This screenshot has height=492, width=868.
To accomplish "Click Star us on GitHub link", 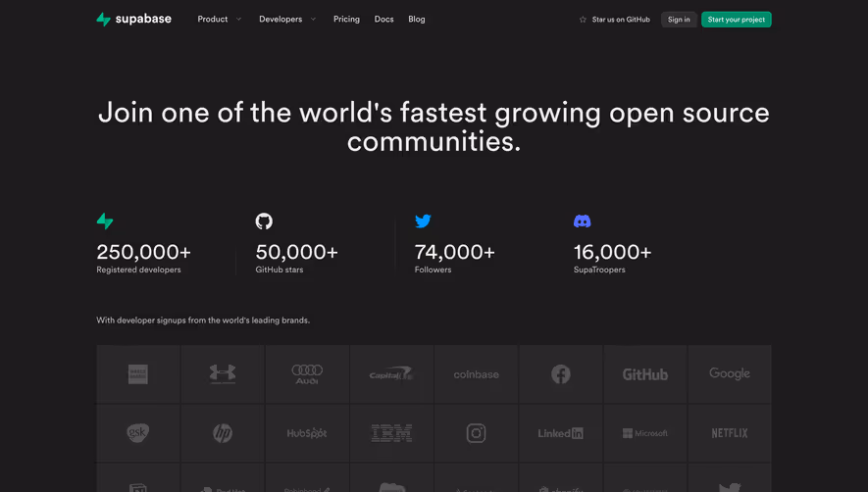I will pos(614,20).
